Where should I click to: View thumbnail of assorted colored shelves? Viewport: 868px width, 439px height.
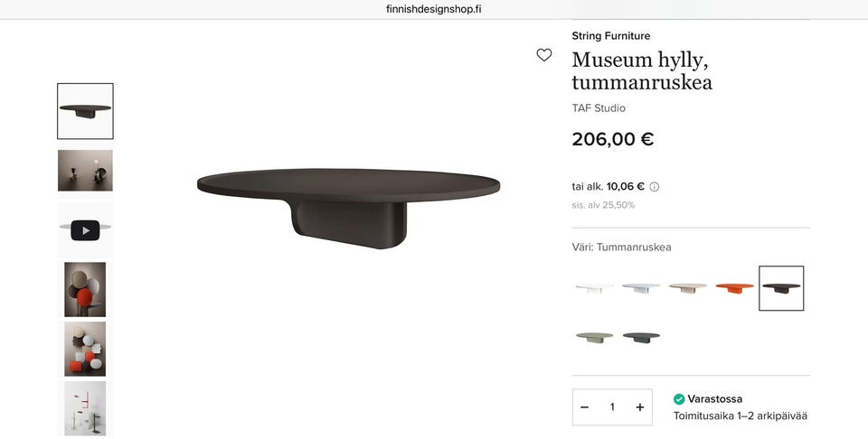click(85, 349)
